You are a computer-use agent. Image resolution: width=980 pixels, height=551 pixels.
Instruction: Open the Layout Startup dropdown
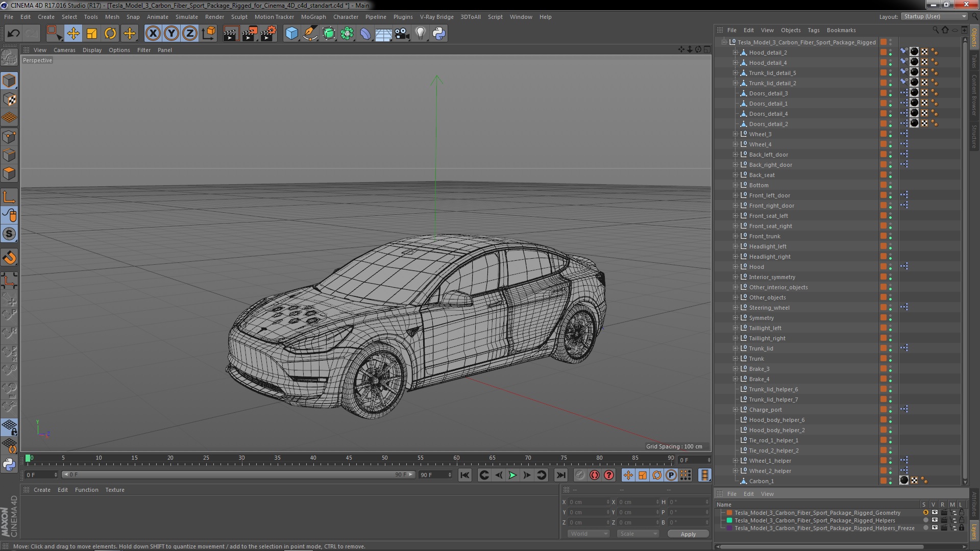[934, 16]
